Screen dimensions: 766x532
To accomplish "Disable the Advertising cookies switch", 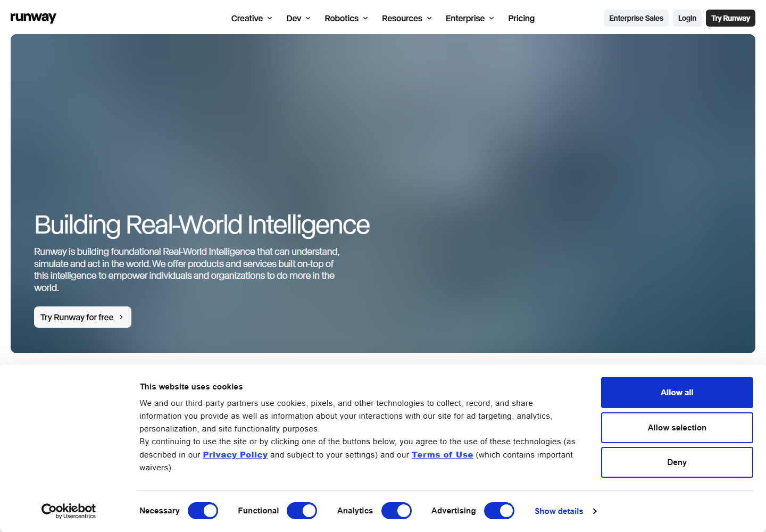I will [x=499, y=511].
